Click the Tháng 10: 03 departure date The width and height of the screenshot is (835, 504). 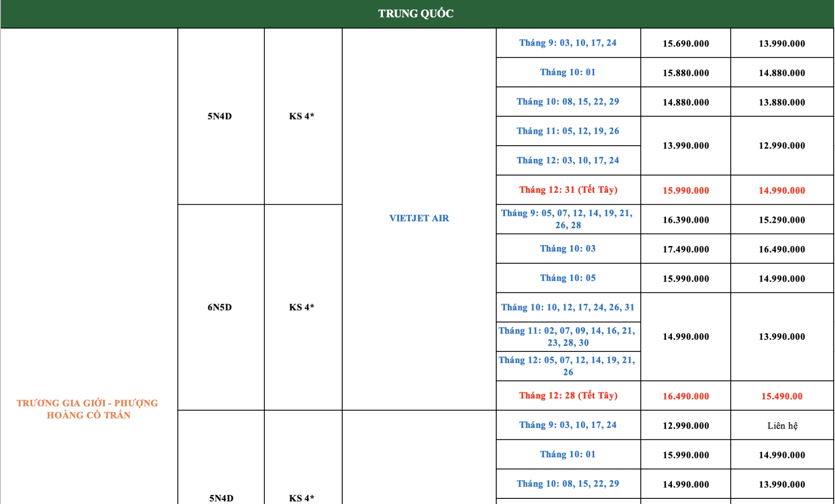pyautogui.click(x=568, y=249)
